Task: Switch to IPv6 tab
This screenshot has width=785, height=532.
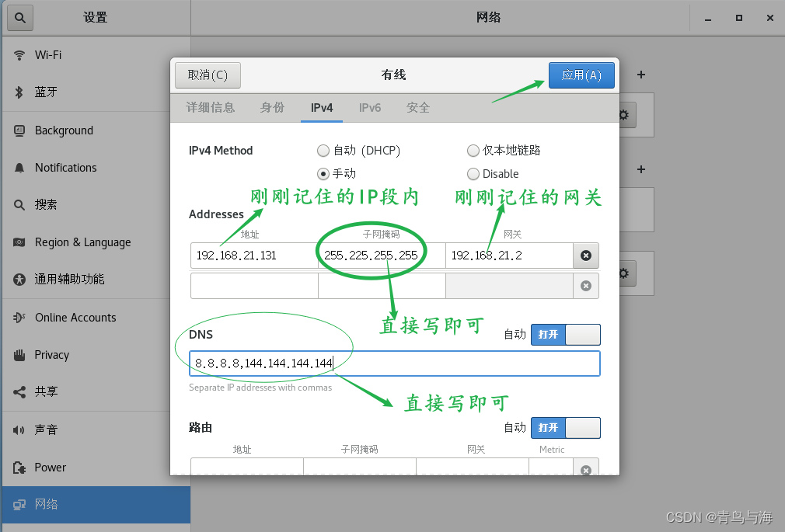Action: click(370, 108)
